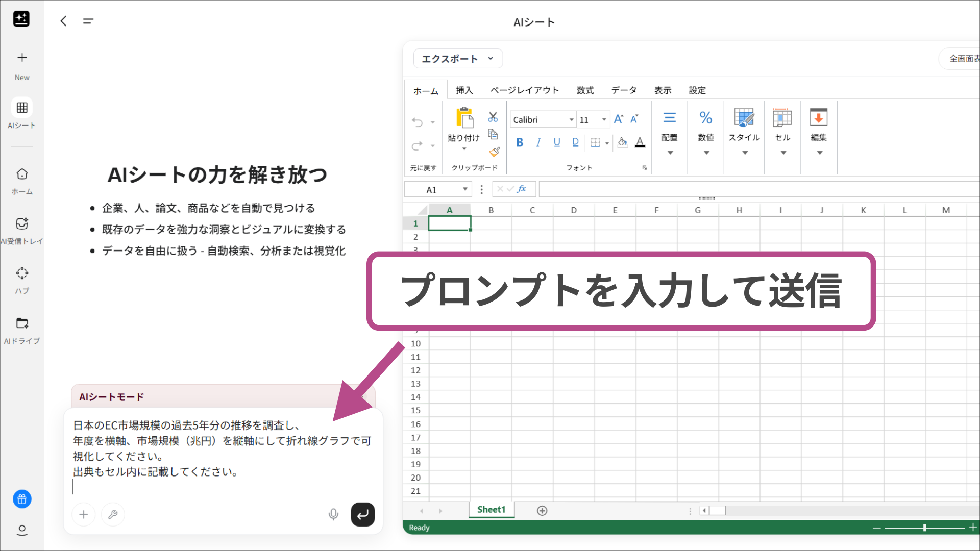Click the send prompt button
Image resolution: width=980 pixels, height=551 pixels.
coord(362,514)
